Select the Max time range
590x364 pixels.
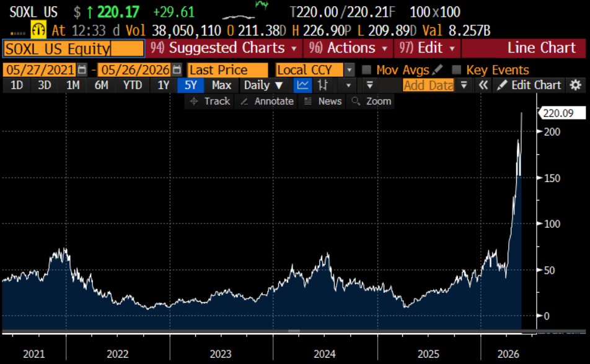click(221, 85)
